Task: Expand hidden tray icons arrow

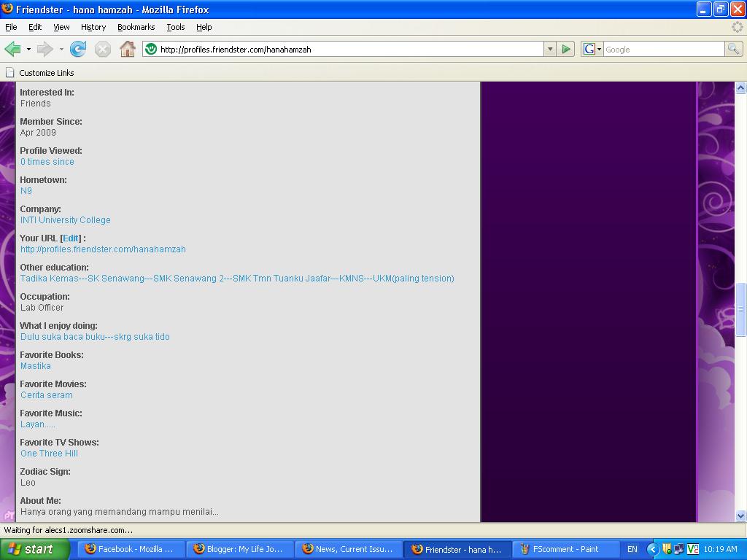Action: point(653,550)
